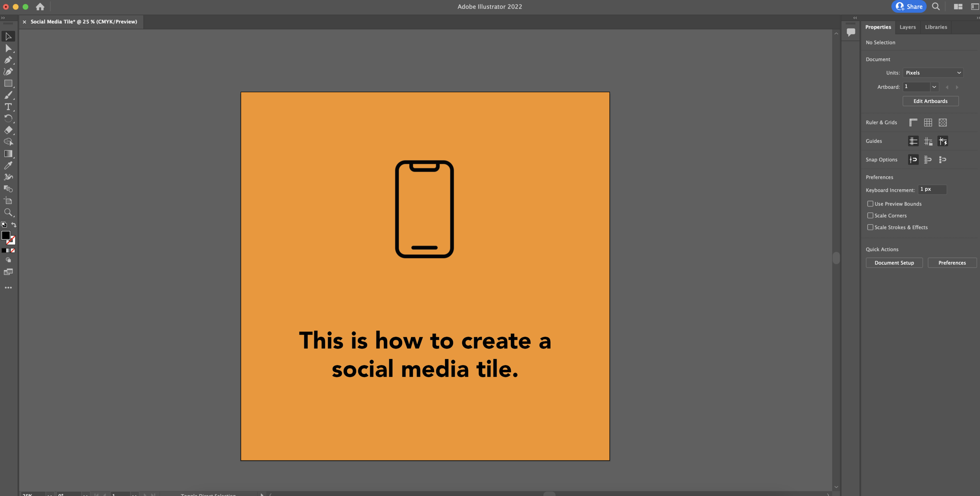This screenshot has height=496, width=980.
Task: Select the Eyedropper tool
Action: tap(8, 165)
